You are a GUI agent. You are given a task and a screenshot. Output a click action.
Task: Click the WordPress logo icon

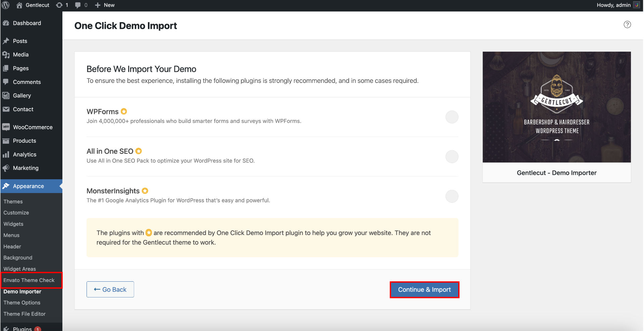6,5
